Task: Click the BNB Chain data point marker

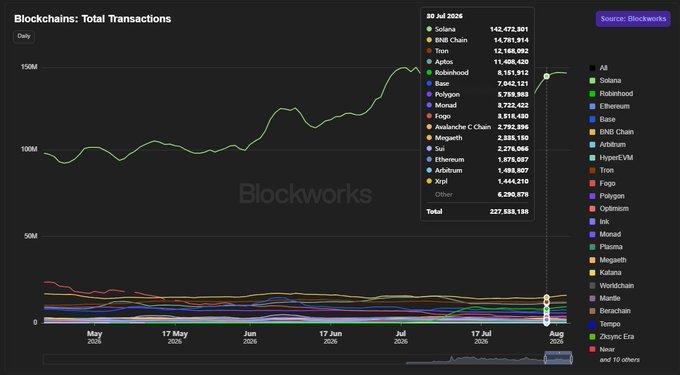Action: click(546, 297)
